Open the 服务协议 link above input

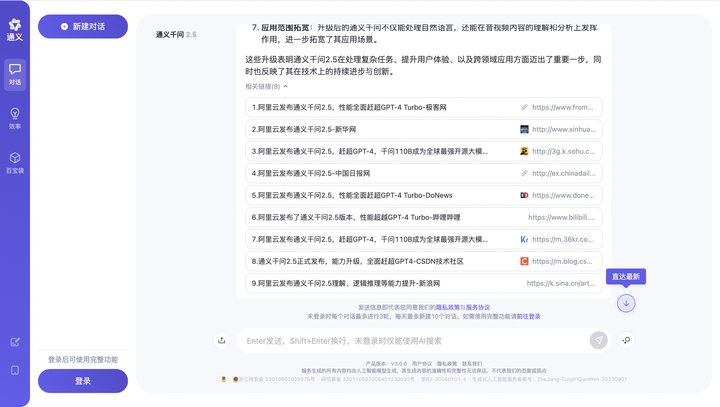coord(478,307)
